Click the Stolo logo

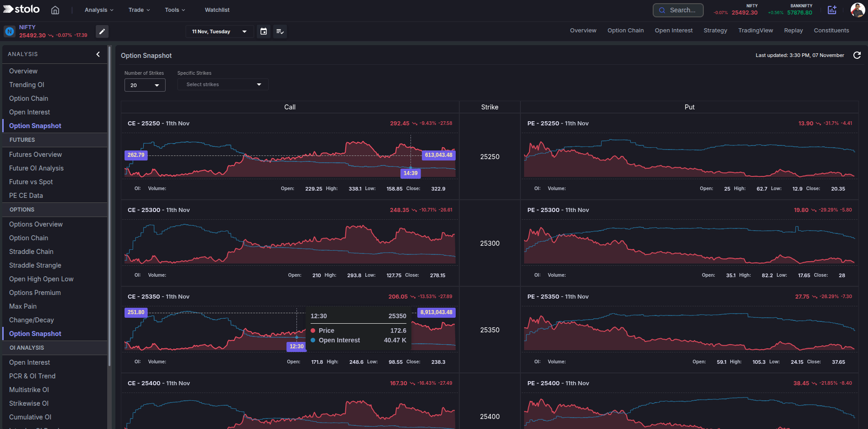(x=21, y=9)
